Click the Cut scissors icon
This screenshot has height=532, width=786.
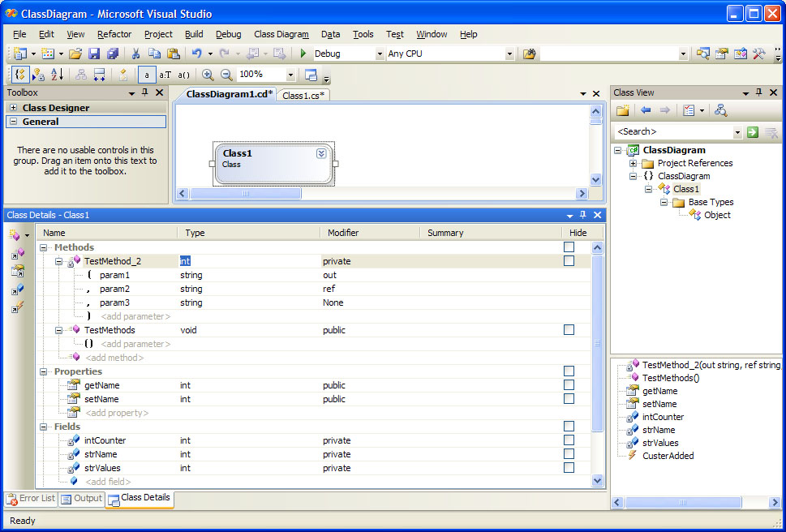coord(135,53)
